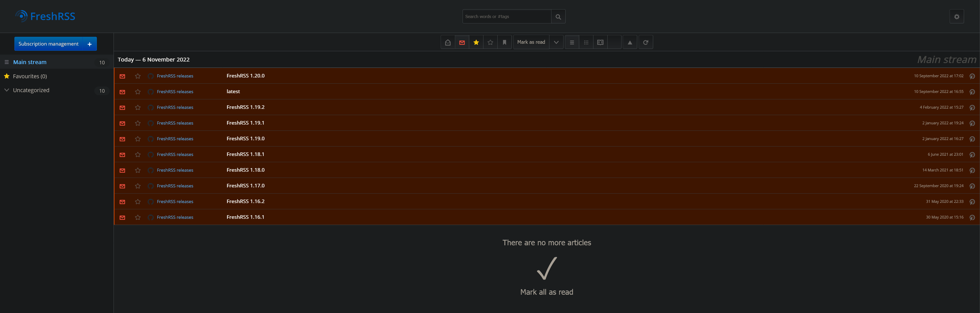
Task: Click Subscription management button
Action: 48,44
